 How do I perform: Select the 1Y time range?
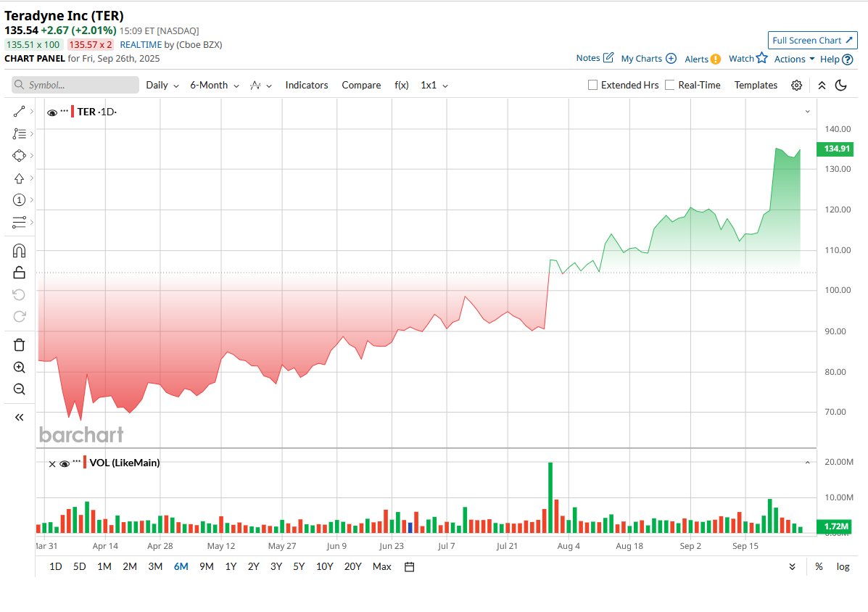click(231, 566)
